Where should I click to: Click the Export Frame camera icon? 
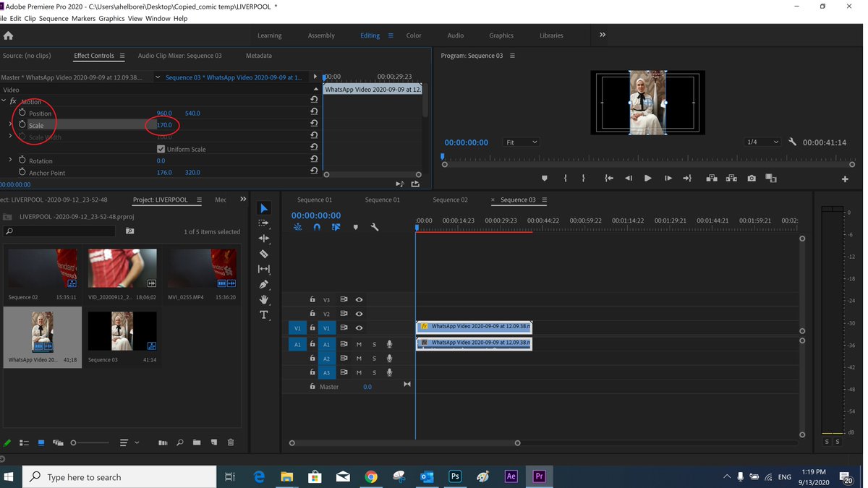pos(752,178)
